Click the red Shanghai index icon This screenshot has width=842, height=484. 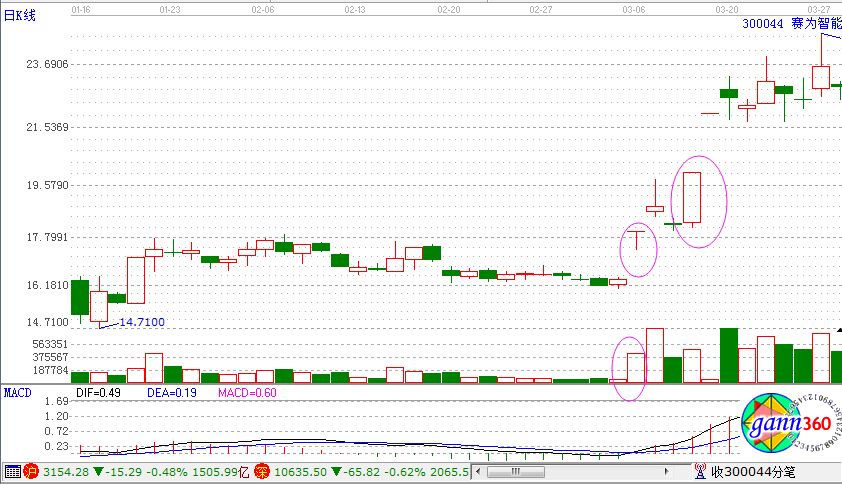pyautogui.click(x=31, y=472)
